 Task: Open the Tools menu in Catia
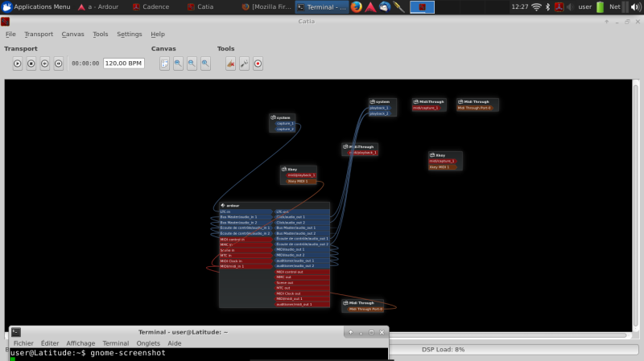[x=100, y=34]
